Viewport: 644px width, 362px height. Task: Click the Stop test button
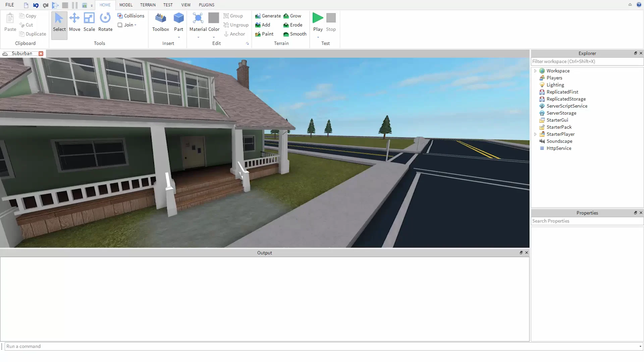[x=331, y=22]
